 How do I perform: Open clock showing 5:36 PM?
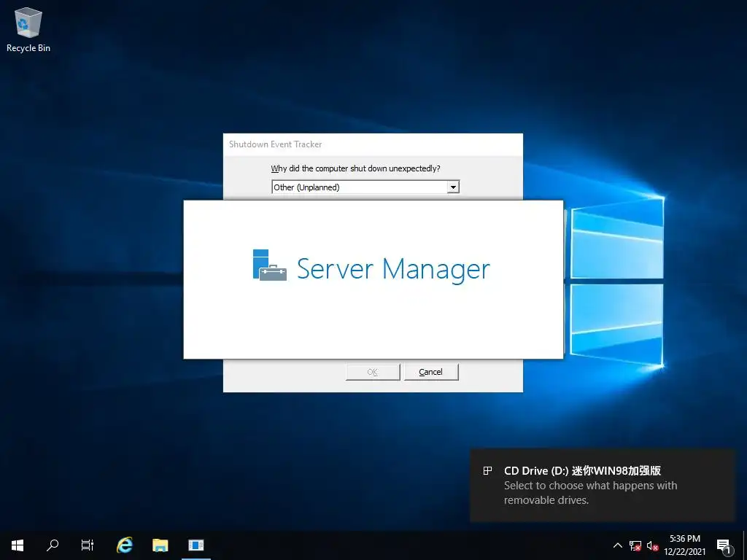[x=685, y=545]
